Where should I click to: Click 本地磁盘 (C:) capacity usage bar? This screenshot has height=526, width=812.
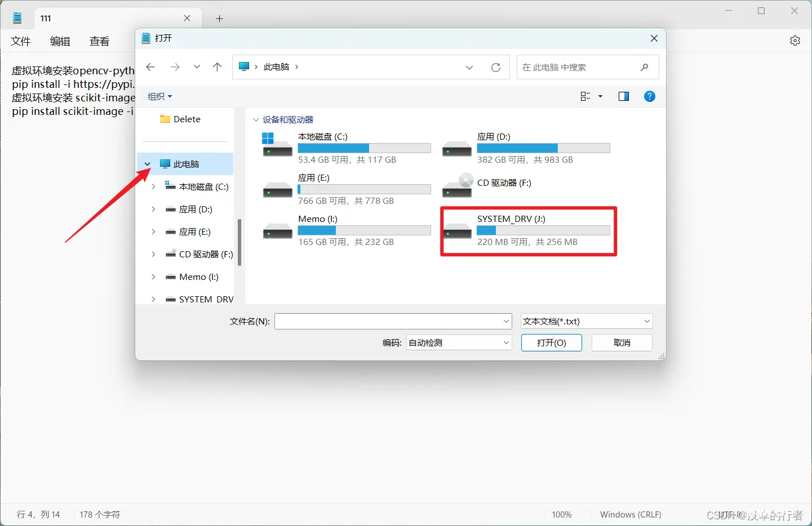(x=364, y=148)
